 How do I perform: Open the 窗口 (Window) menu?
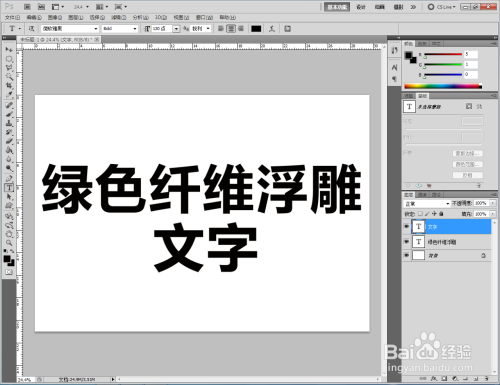click(x=204, y=17)
